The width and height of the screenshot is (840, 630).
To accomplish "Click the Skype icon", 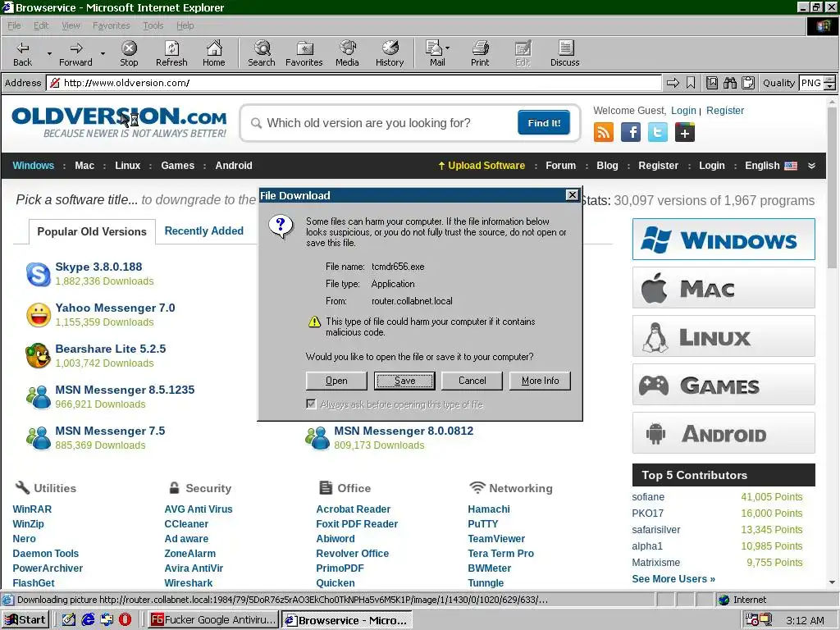I will click(x=38, y=274).
